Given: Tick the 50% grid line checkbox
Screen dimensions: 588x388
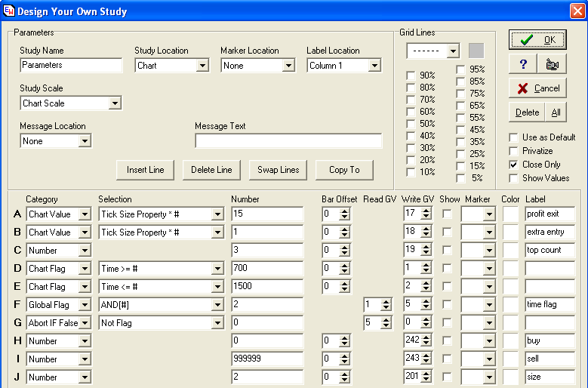Looking at the screenshot, I should pos(411,124).
